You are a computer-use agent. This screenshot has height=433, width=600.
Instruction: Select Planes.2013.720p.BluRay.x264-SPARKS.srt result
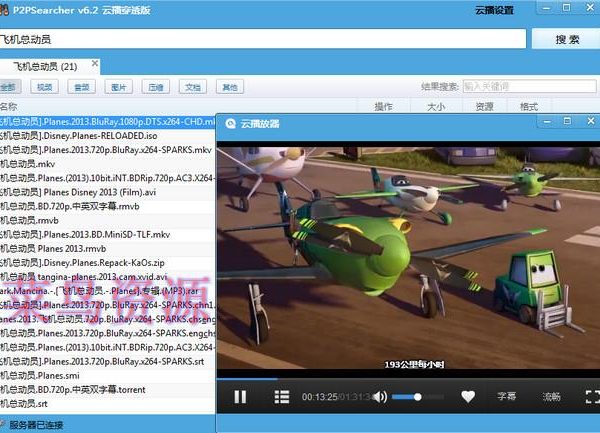tap(108, 361)
